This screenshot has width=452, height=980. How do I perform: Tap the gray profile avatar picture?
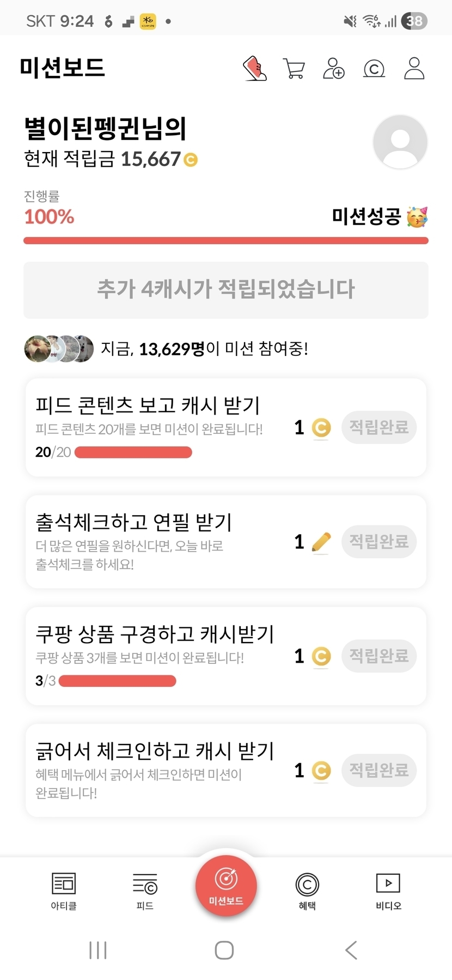(x=400, y=142)
